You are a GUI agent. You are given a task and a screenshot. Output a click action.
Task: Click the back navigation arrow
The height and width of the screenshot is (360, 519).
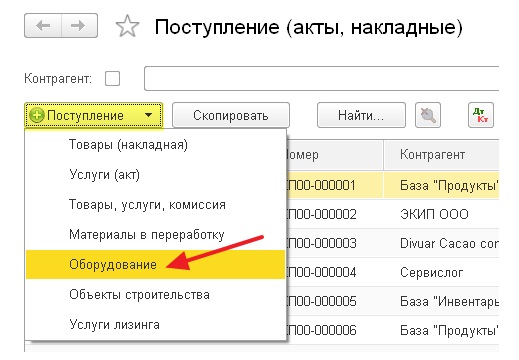(43, 26)
